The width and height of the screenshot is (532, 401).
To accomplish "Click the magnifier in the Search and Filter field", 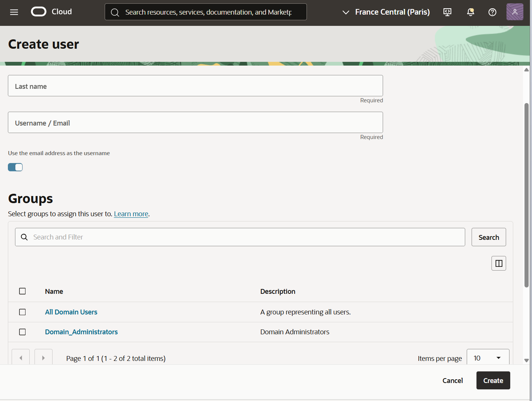I will 24,237.
